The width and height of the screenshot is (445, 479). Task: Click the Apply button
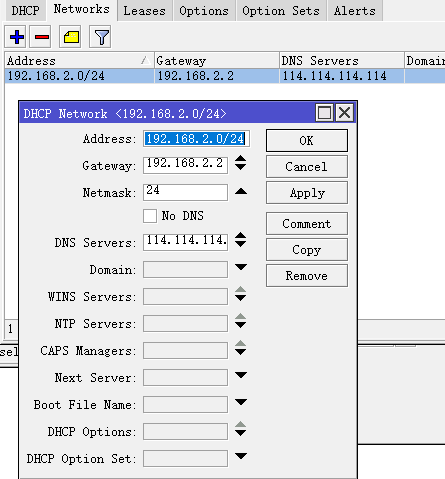(x=307, y=193)
